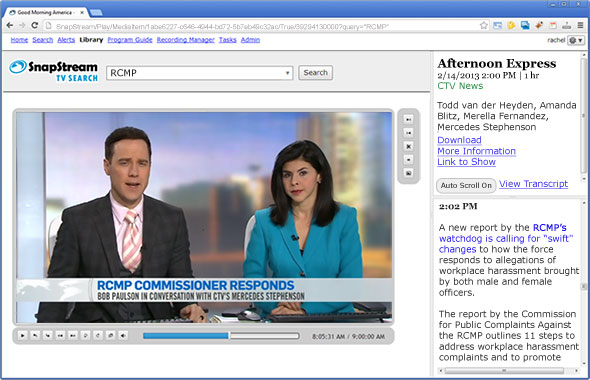The height and width of the screenshot is (380, 590).
Task: Click the X clear-clip icon beside the video
Action: point(408,146)
